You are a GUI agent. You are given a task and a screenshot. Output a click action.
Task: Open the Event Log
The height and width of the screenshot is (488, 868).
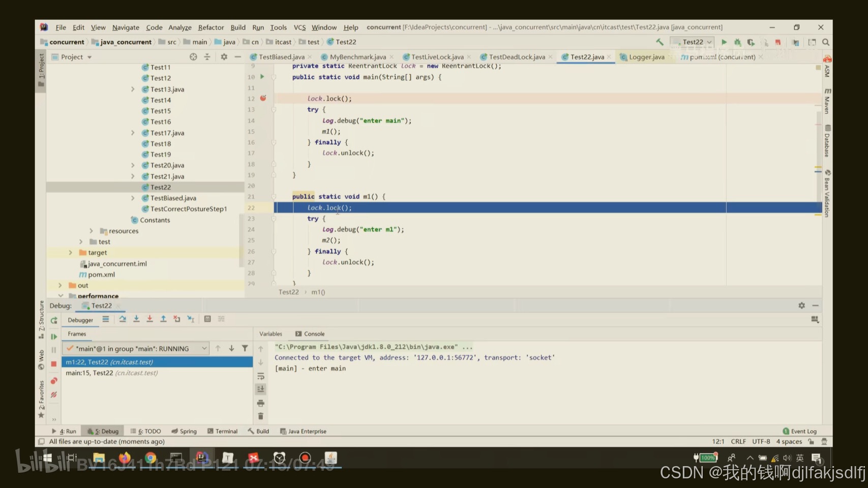pyautogui.click(x=799, y=431)
